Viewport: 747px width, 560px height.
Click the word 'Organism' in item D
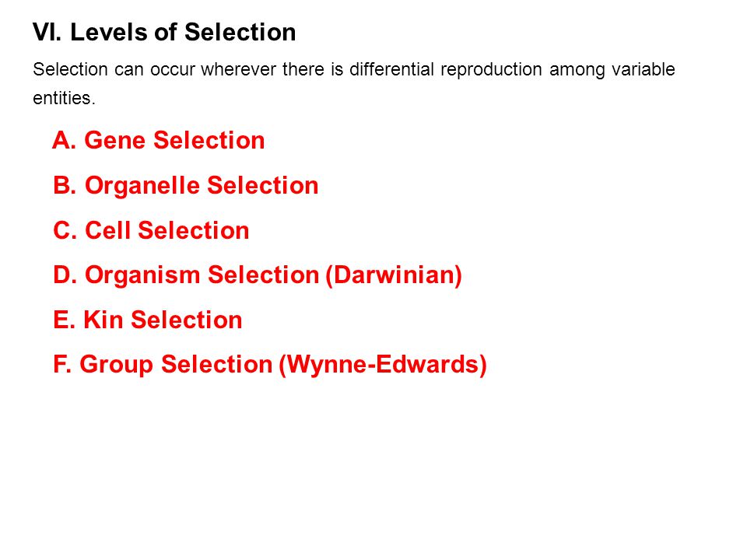pos(142,275)
